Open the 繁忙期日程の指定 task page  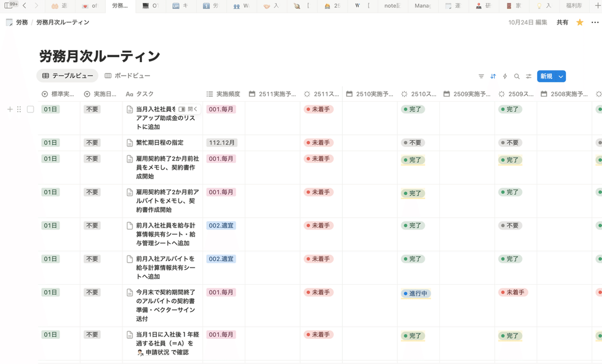click(x=160, y=143)
